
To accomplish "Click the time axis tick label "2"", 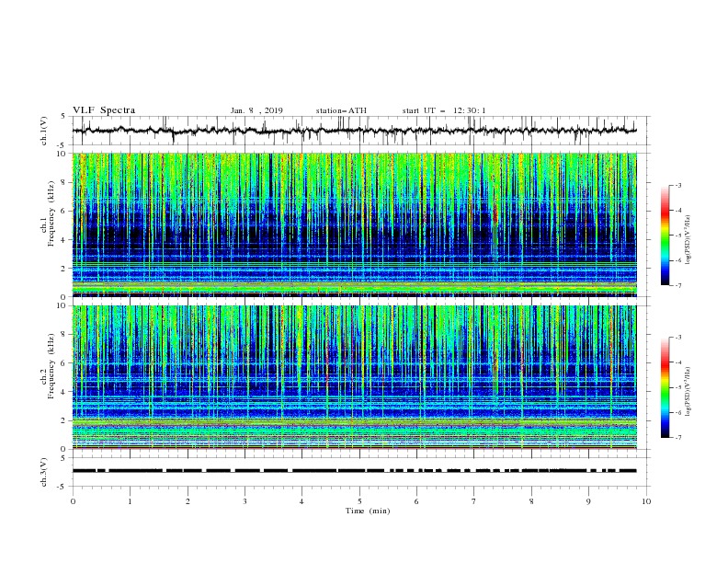I will (x=188, y=501).
